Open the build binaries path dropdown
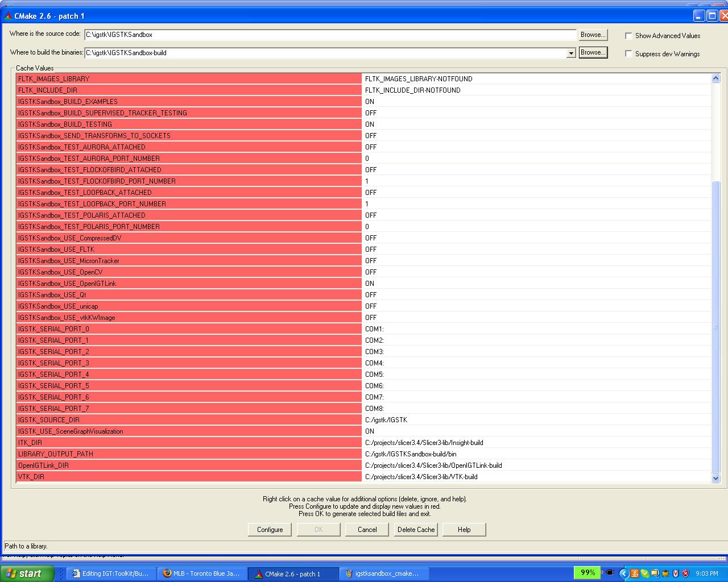Image resolution: width=728 pixels, height=582 pixels. pyautogui.click(x=571, y=53)
